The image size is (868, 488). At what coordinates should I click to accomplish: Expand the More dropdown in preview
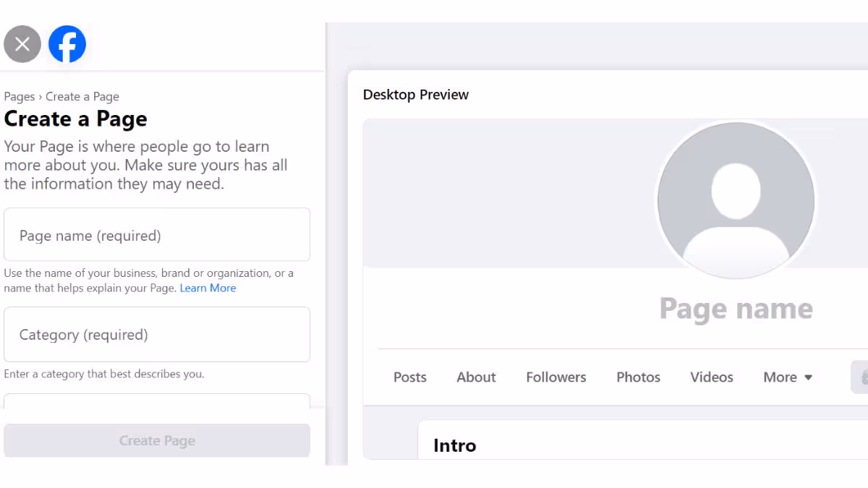[x=788, y=377]
